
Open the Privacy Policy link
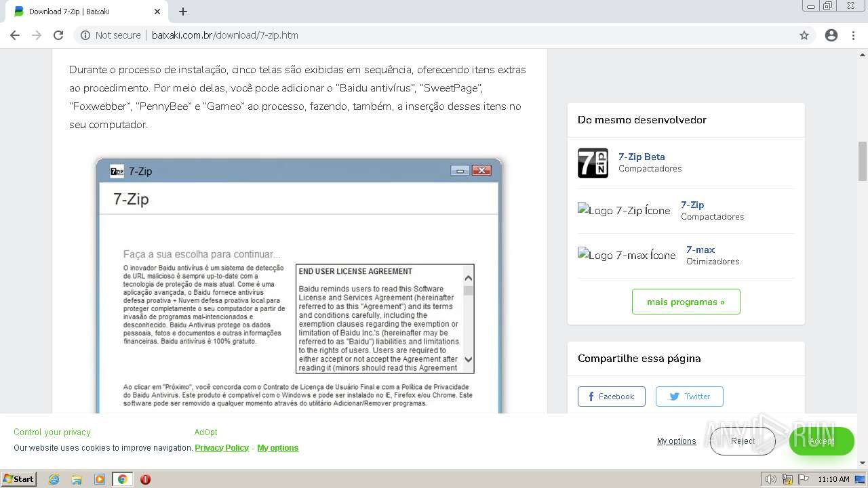[x=222, y=448]
